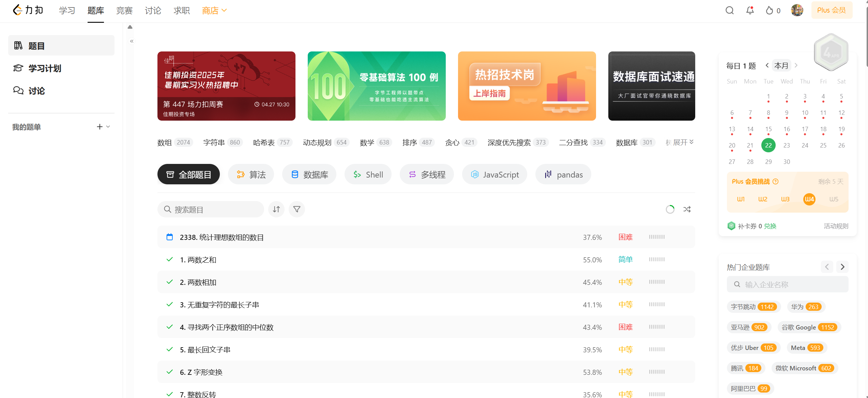Collapse the sidebar with double-chevron icon
868x398 pixels.
[x=132, y=41]
